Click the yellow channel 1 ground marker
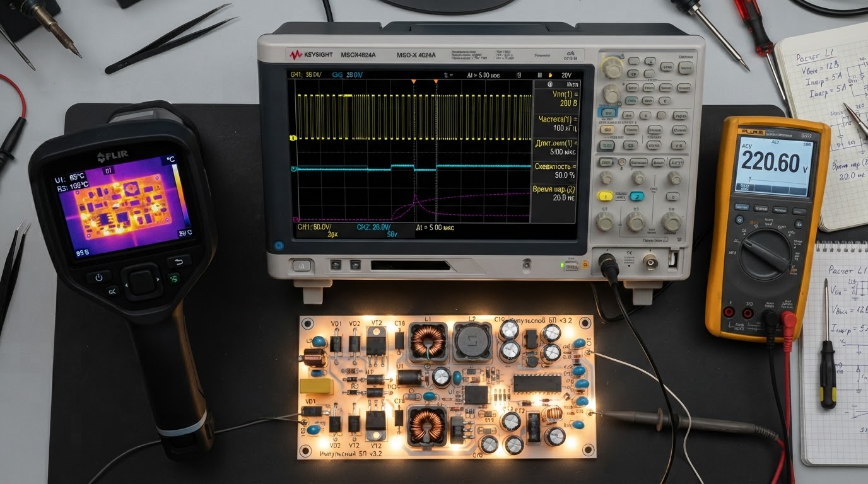Viewport: 868px width, 484px height. [292, 137]
